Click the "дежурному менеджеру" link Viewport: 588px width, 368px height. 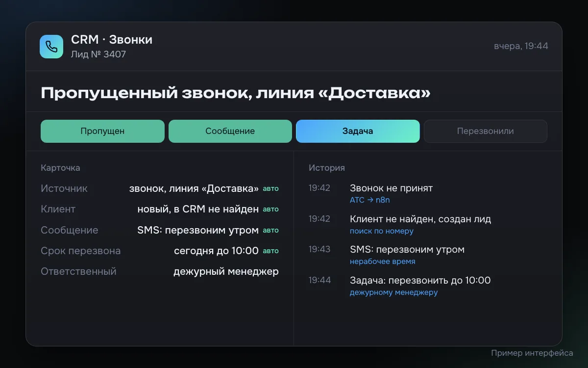click(394, 292)
